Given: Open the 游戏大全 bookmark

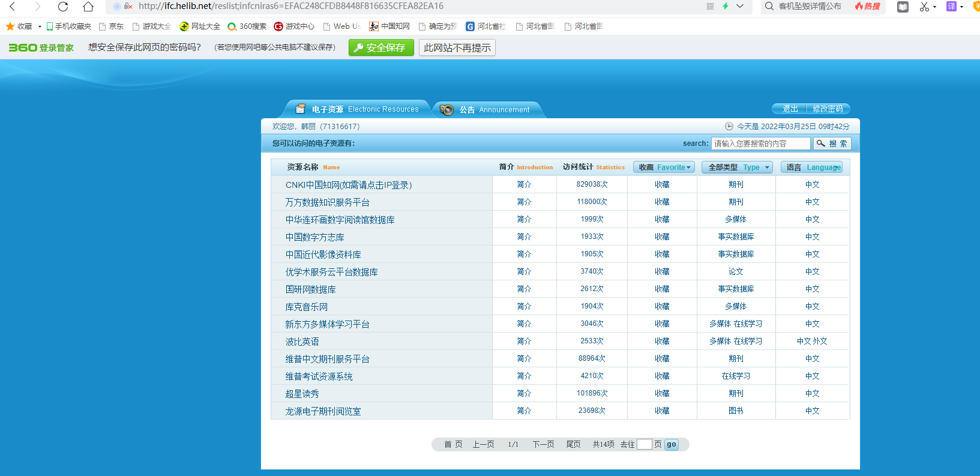Looking at the screenshot, I should pyautogui.click(x=152, y=26).
